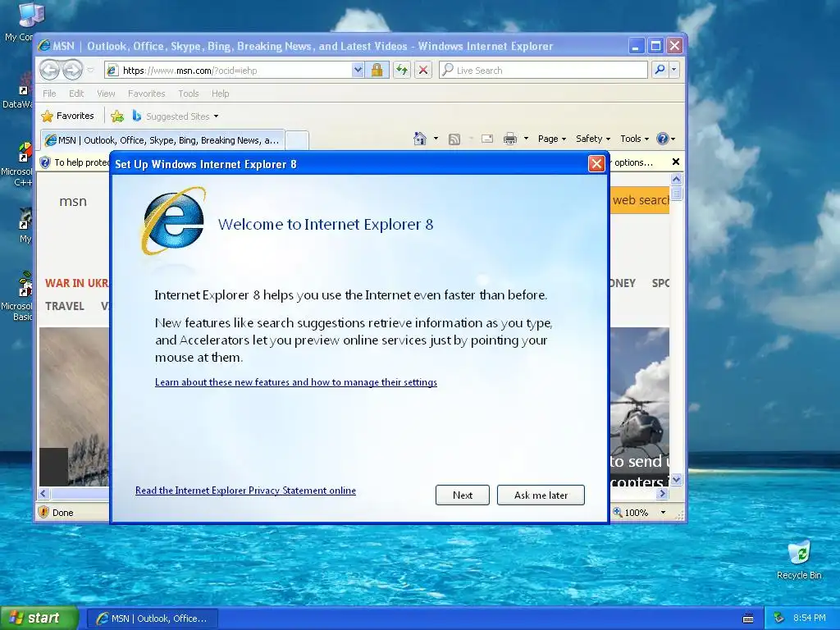Refresh the page with the green arrows

[x=402, y=71]
